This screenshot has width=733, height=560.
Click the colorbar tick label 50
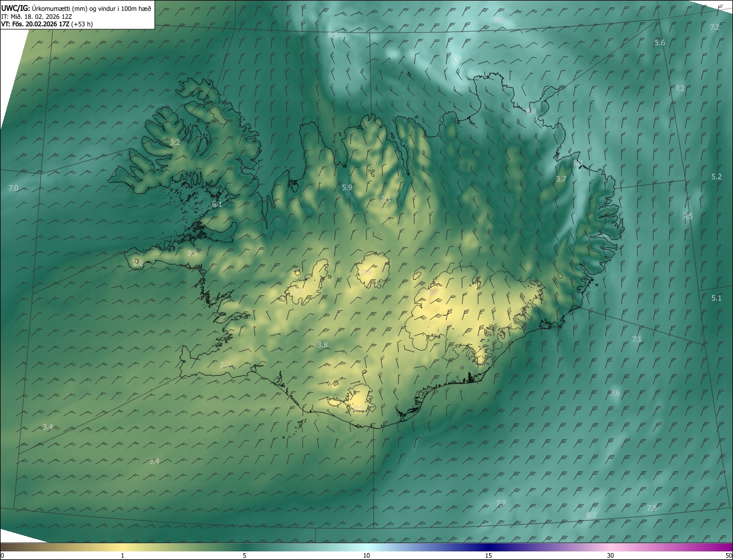[x=728, y=555]
